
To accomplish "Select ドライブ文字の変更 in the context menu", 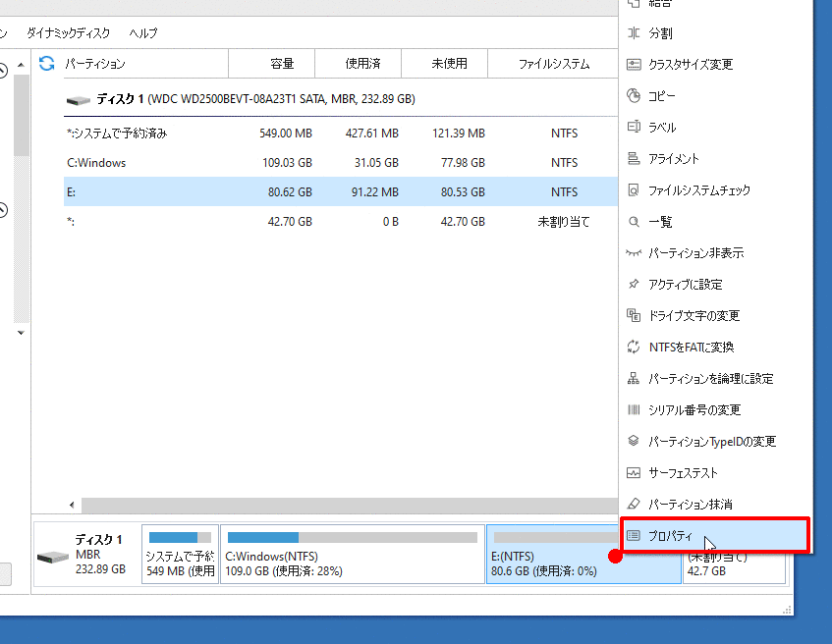I will coord(693,316).
